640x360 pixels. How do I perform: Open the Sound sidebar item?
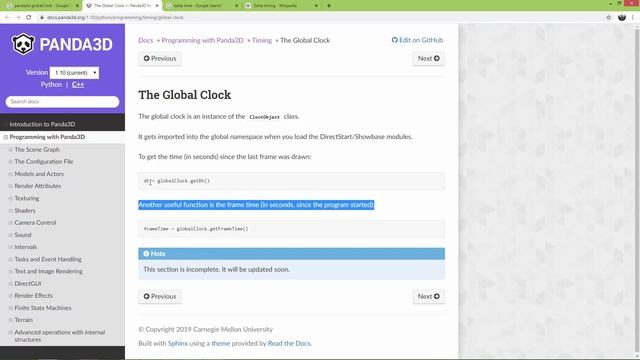(x=23, y=235)
